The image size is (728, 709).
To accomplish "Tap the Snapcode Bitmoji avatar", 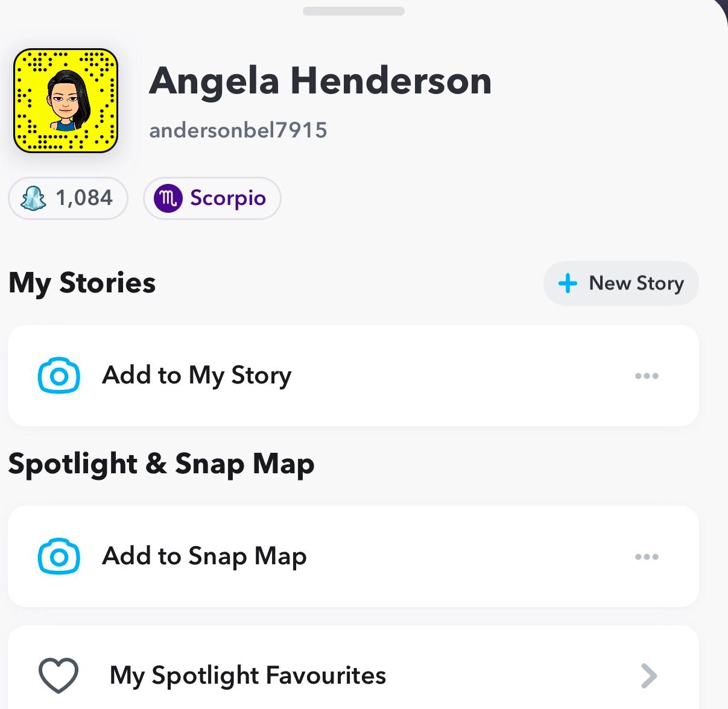I will (65, 100).
